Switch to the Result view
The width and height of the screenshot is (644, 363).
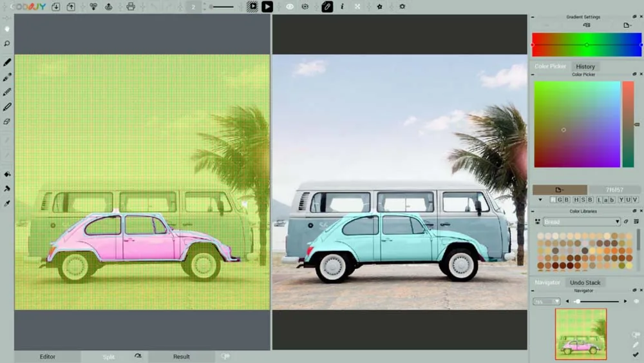point(181,357)
